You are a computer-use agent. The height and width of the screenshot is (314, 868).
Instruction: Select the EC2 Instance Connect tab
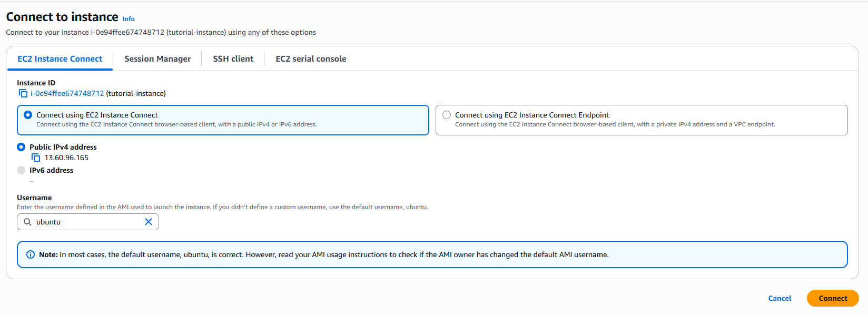pos(60,59)
